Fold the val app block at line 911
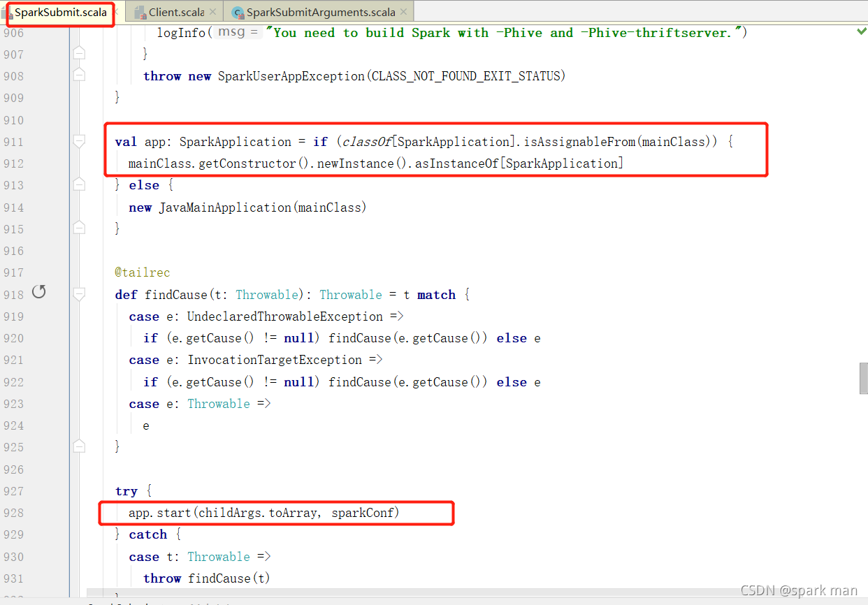Viewport: 868px width, 605px height. (79, 141)
